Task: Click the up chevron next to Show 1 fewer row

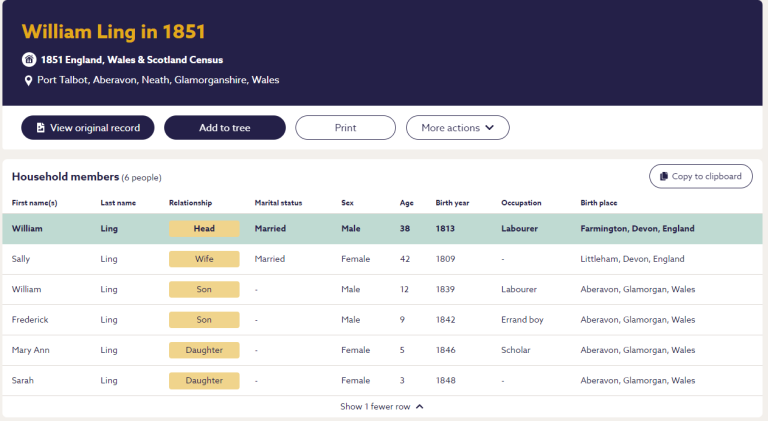Action: point(420,406)
